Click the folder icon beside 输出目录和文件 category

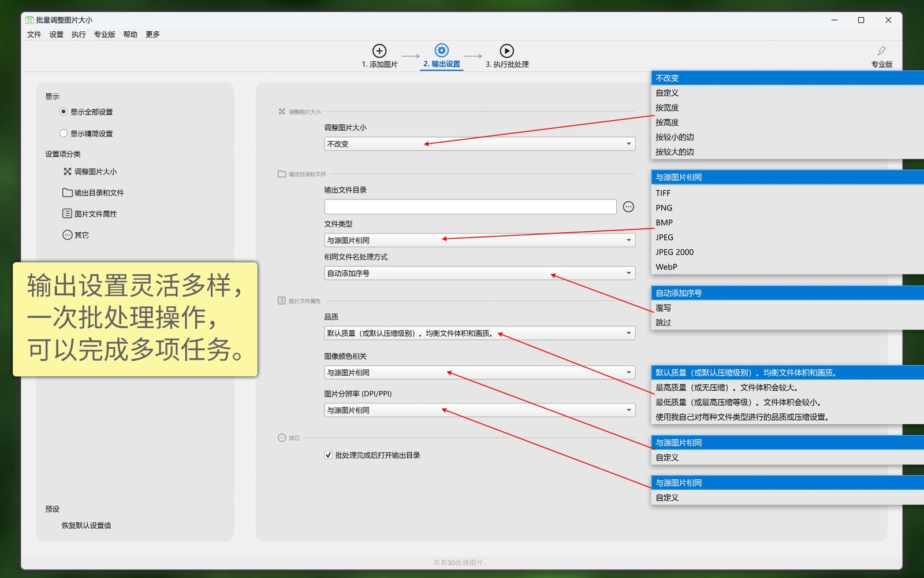coord(68,192)
